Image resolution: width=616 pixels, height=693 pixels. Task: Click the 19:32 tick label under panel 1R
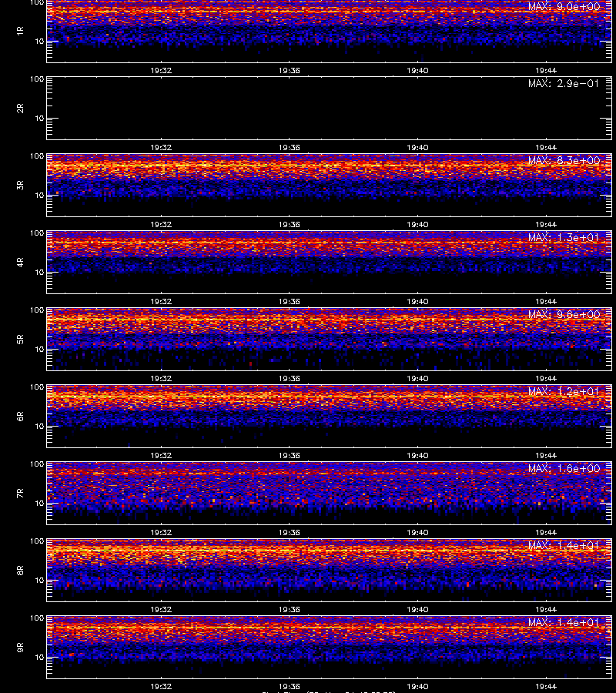(x=161, y=70)
